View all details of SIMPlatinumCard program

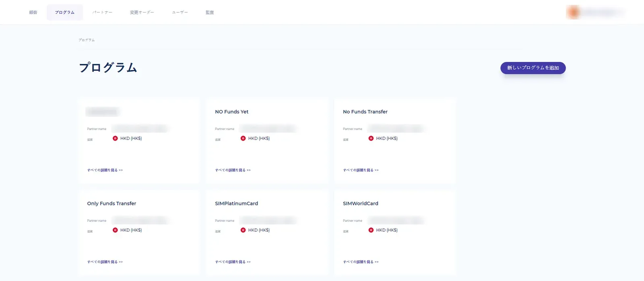[233, 262]
